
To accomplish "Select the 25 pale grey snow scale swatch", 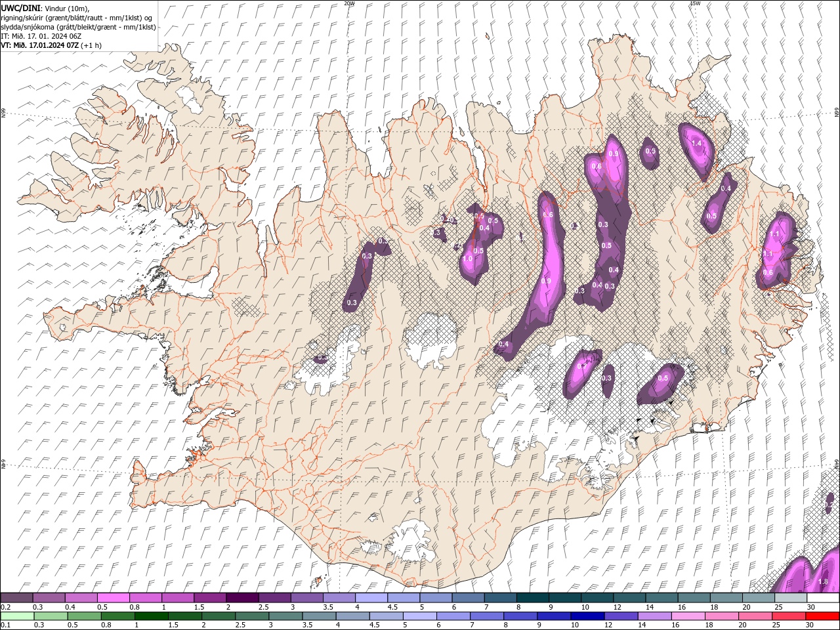I will pos(791,598).
